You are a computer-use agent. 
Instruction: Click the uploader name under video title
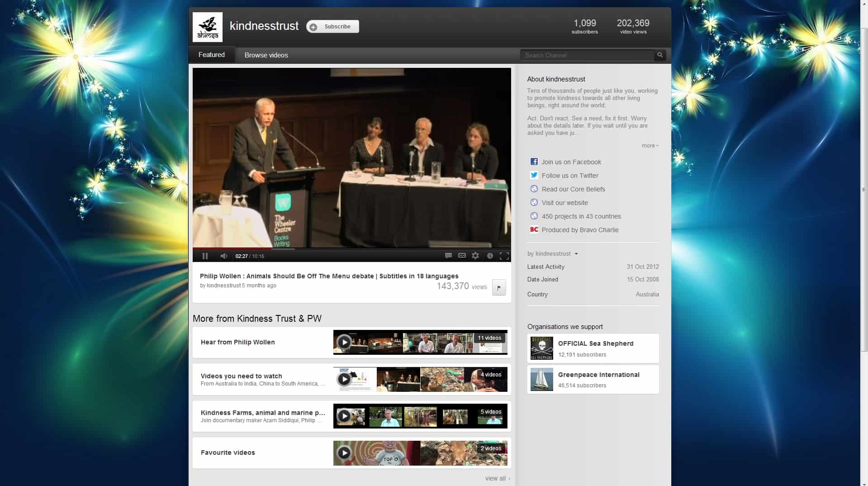(x=223, y=286)
